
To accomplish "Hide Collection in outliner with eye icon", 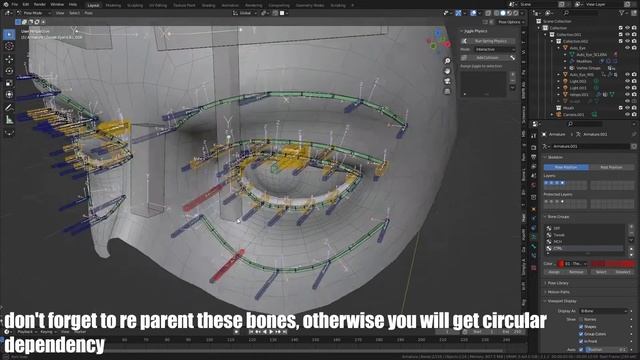I will (627, 28).
